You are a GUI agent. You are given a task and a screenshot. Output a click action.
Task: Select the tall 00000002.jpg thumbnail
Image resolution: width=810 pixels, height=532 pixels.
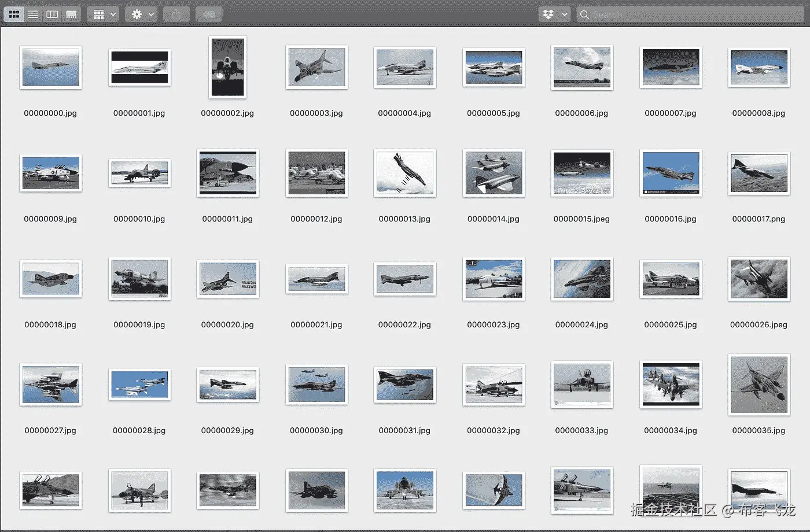click(x=227, y=67)
